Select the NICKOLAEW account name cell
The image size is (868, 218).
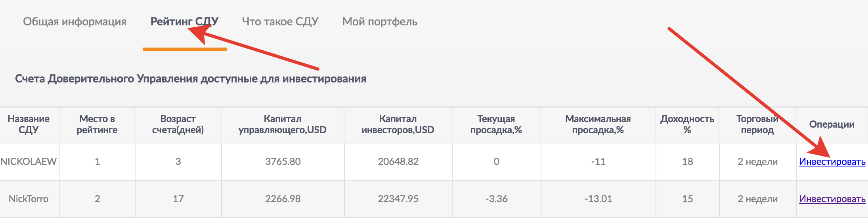29,162
